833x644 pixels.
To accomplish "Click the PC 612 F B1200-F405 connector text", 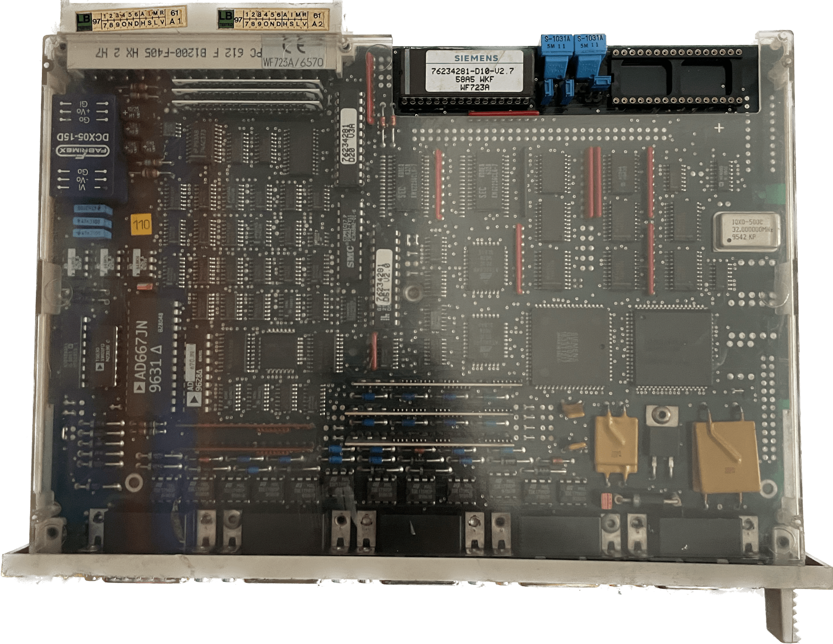I will pyautogui.click(x=179, y=53).
